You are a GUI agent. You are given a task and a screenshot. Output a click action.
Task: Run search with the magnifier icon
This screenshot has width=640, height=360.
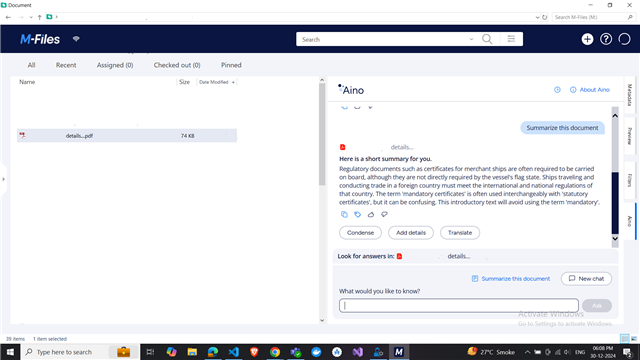[x=487, y=39]
